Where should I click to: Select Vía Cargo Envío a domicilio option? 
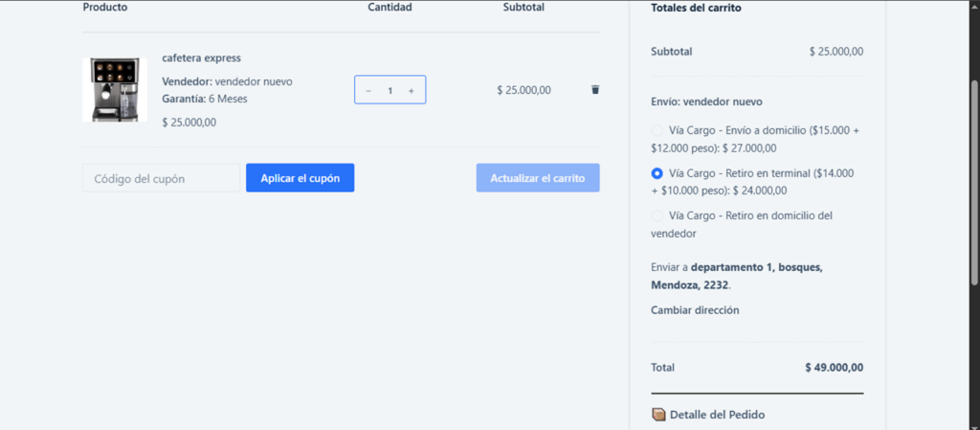[x=657, y=130]
